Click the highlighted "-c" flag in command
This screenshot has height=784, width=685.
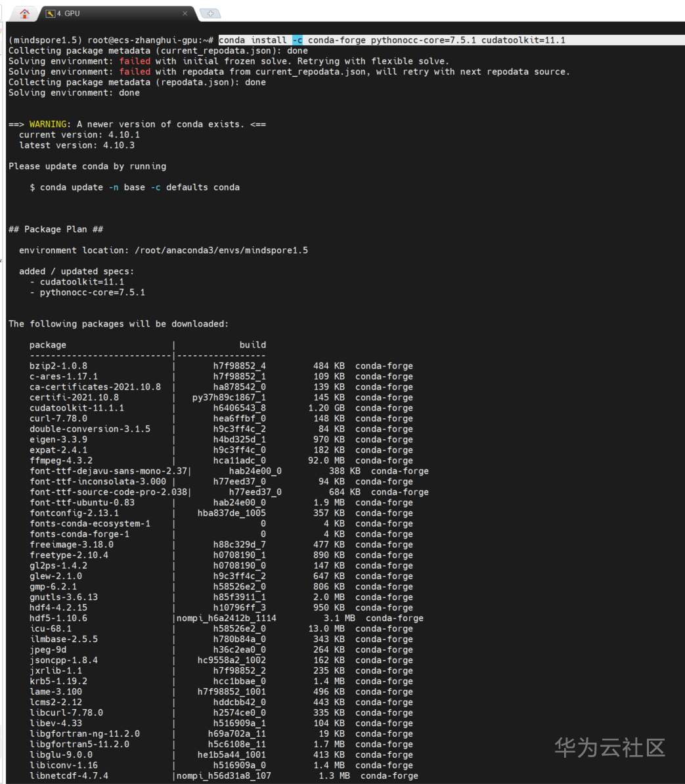(x=298, y=40)
